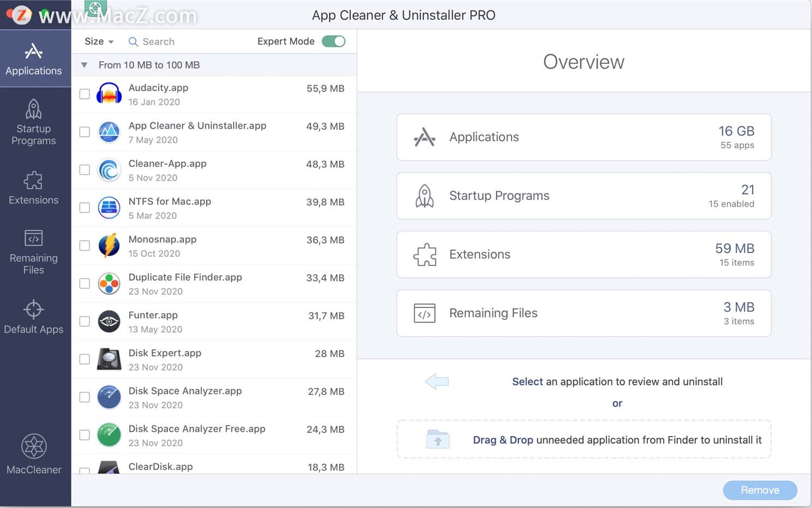Check the App Cleaner & Uninstaller.app checkbox
Screen dimensions: 812x508
85,132
